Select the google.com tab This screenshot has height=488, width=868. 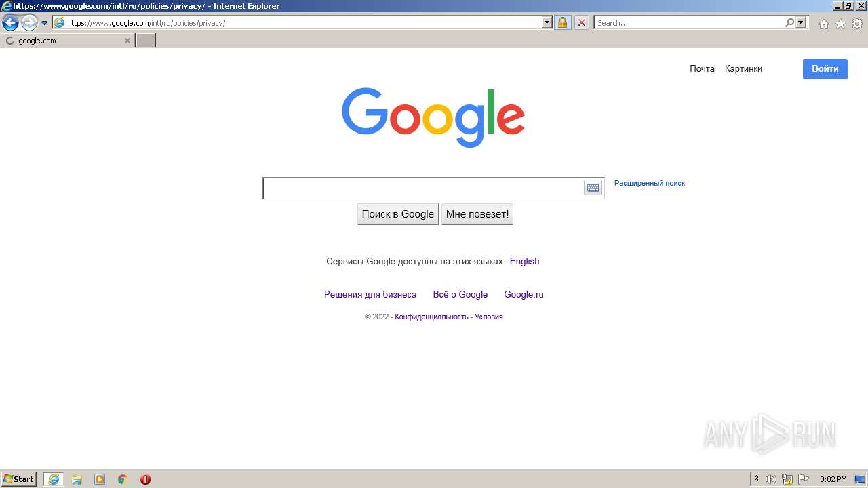point(67,41)
